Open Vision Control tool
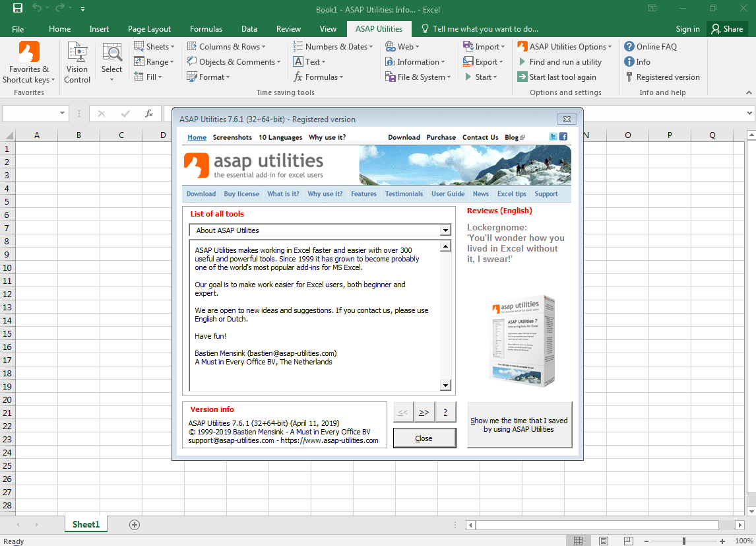 (77, 62)
